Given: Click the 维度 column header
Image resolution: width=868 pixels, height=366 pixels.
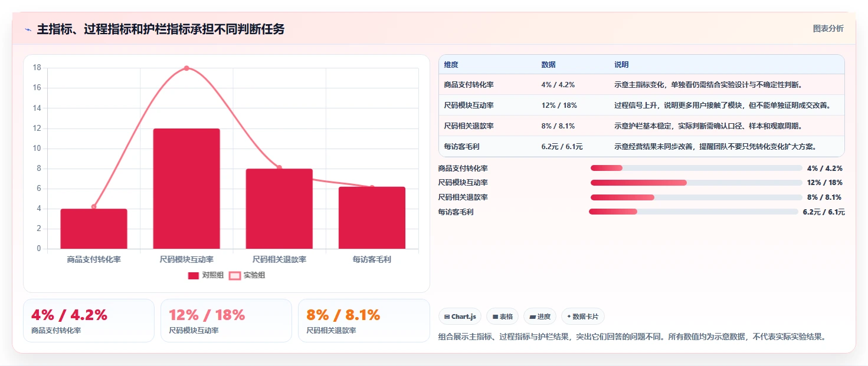Looking at the screenshot, I should (x=451, y=65).
